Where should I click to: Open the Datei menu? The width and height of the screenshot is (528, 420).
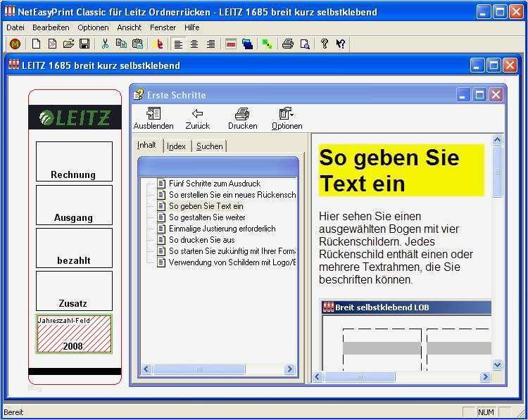pyautogui.click(x=15, y=27)
